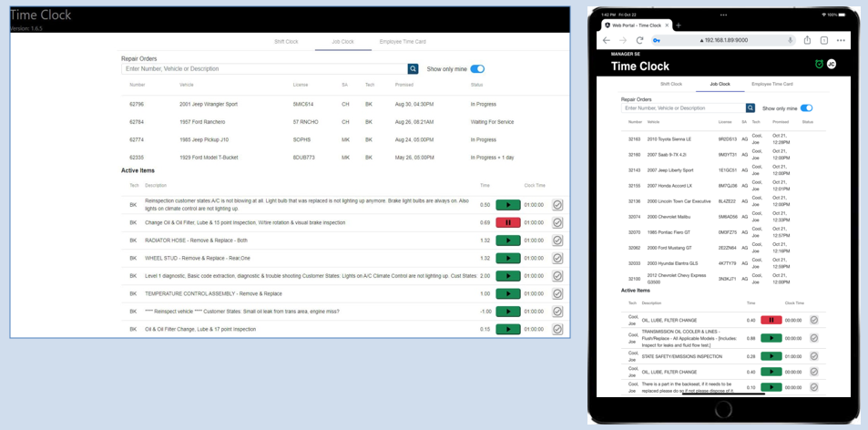Complete the STATE SAFETY/EMISSIONS INSPECTION item
868x430 pixels.
(x=814, y=354)
